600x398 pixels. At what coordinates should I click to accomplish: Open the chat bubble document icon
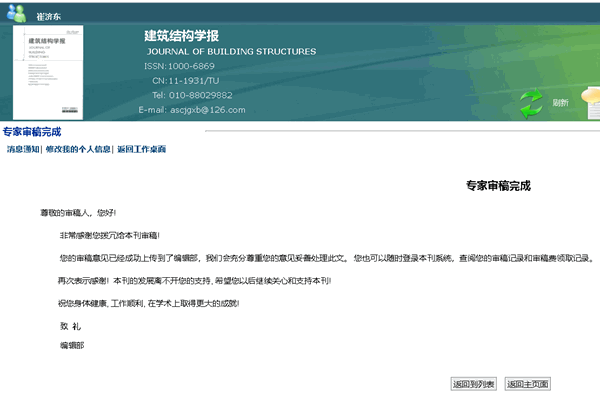(591, 103)
